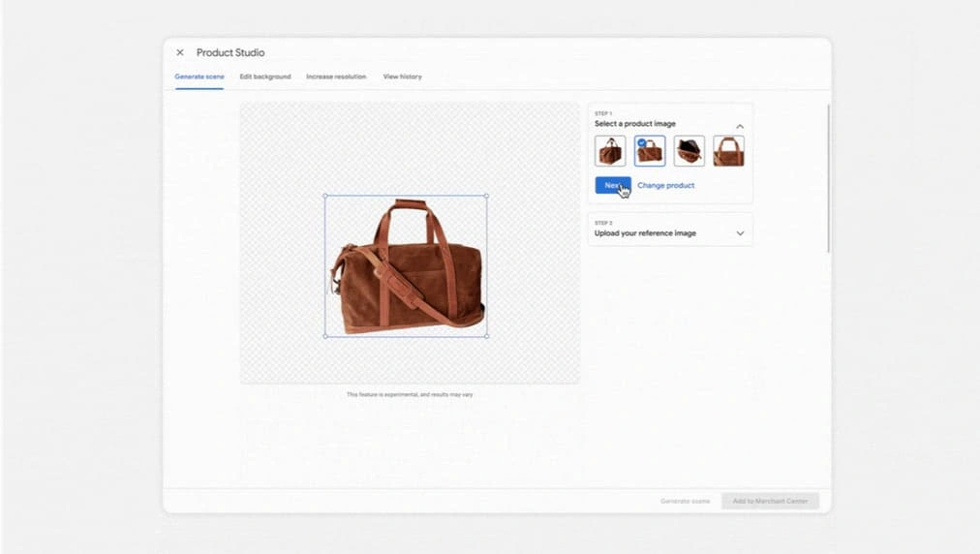Open the Edit background tab
Viewport: 980px width, 554px height.
(x=265, y=77)
